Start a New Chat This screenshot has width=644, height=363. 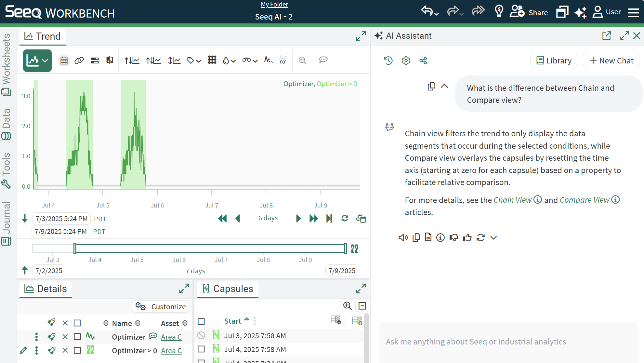(x=611, y=61)
